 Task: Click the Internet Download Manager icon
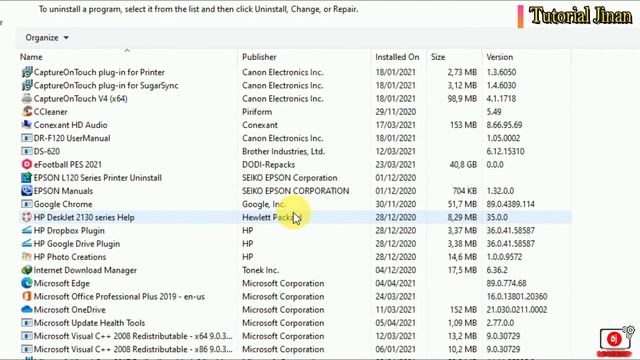click(27, 270)
